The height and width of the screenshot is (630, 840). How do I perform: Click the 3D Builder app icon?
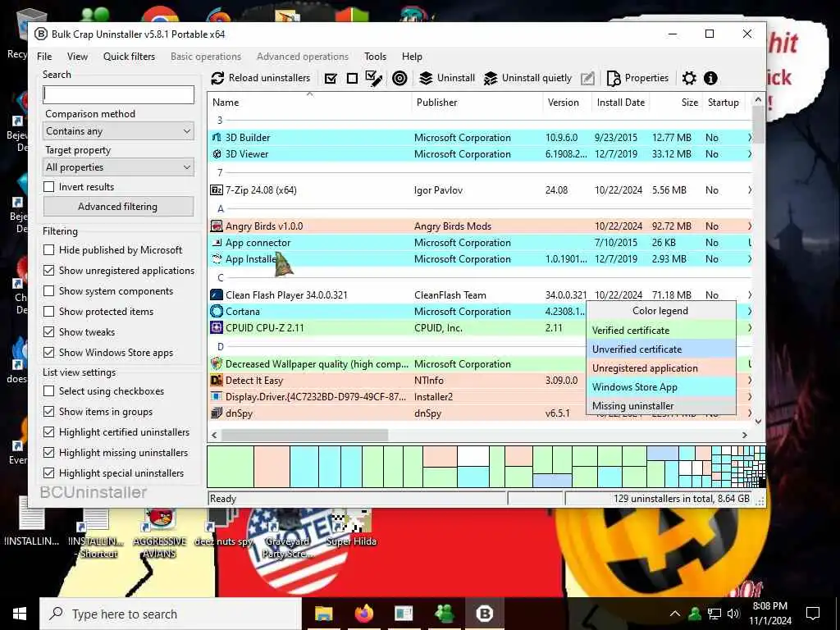[x=217, y=138]
